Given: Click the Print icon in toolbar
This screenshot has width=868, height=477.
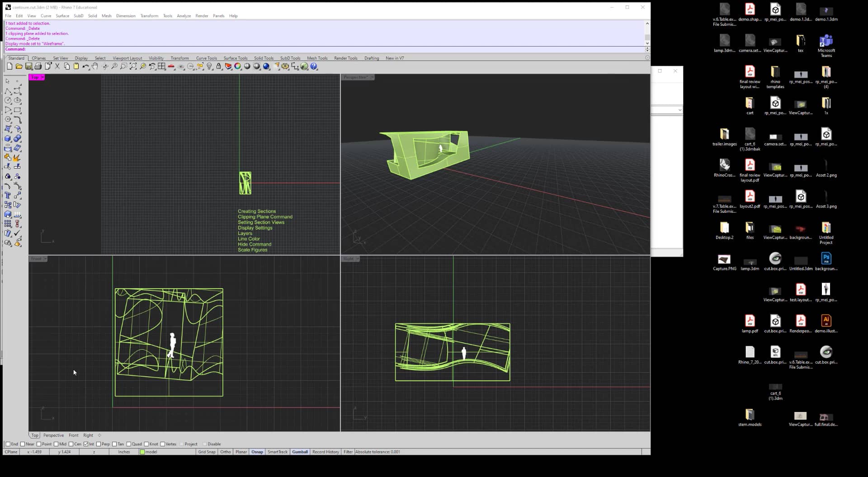Looking at the screenshot, I should pos(38,66).
